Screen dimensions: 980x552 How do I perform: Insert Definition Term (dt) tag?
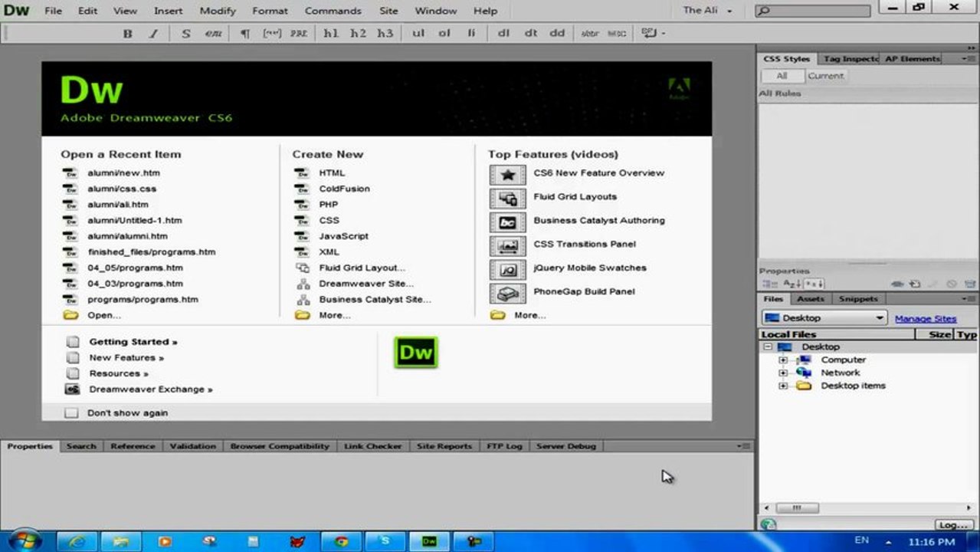point(530,34)
